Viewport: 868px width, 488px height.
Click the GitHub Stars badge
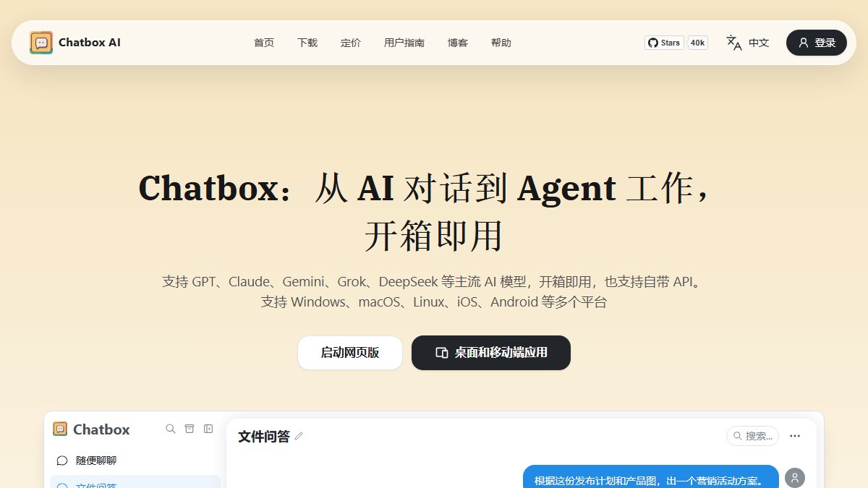(x=664, y=43)
